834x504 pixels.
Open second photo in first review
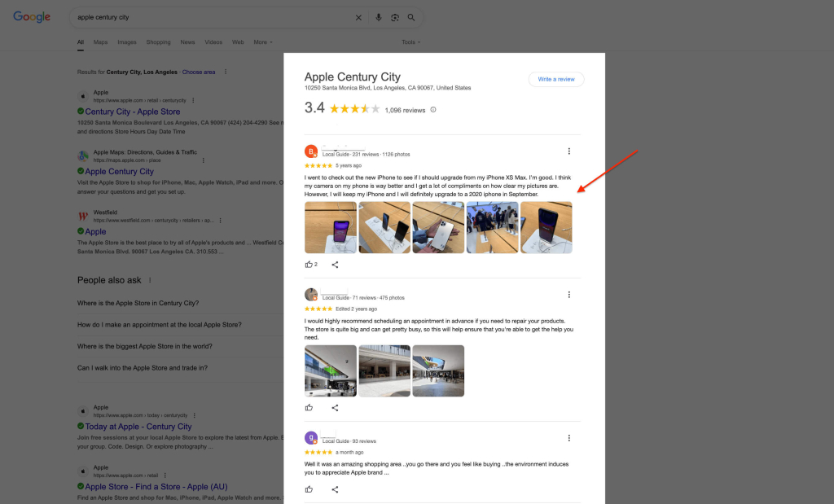384,227
